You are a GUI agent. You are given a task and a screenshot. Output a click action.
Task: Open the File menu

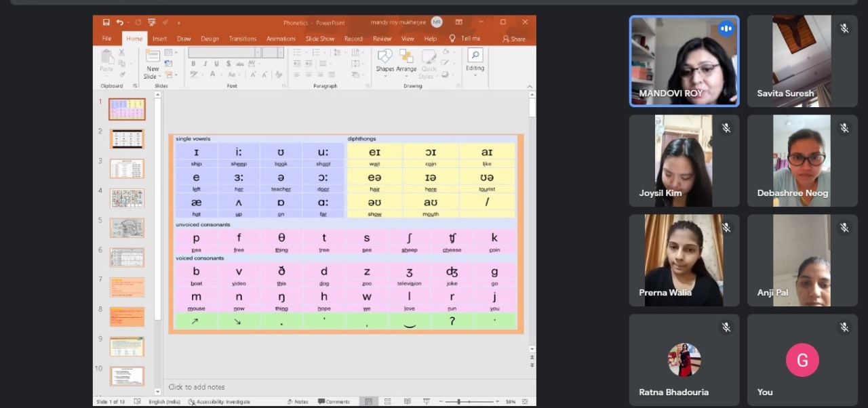pyautogui.click(x=106, y=39)
